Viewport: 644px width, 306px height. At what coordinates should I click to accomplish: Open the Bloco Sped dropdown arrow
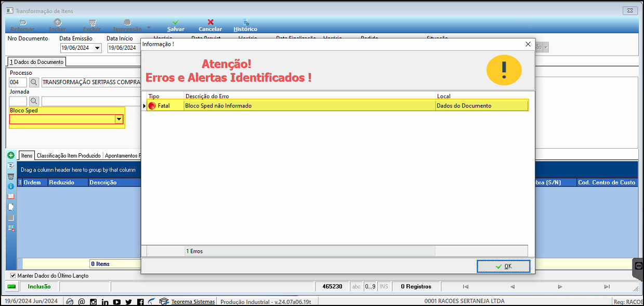[x=119, y=119]
